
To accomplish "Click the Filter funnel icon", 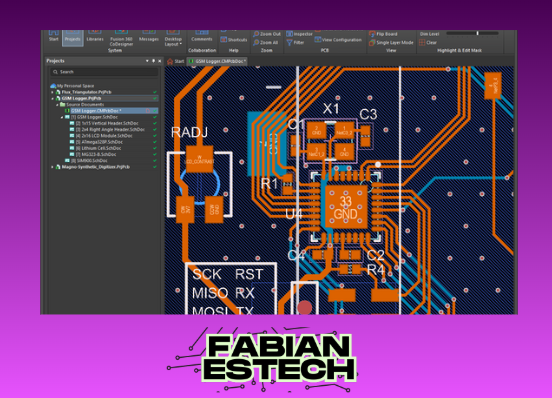I will point(289,43).
